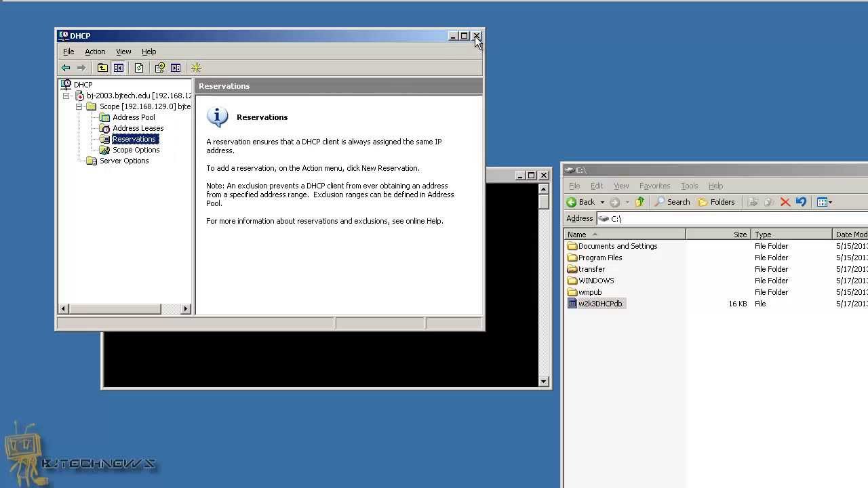Collapse the bj-2003.bjtech.edu server node

66,96
